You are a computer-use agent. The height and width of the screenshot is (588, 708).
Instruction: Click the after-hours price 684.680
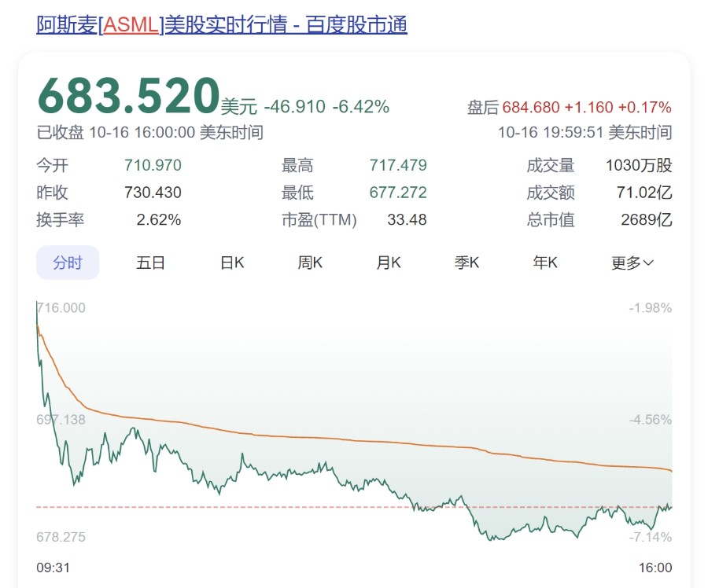pos(531,108)
